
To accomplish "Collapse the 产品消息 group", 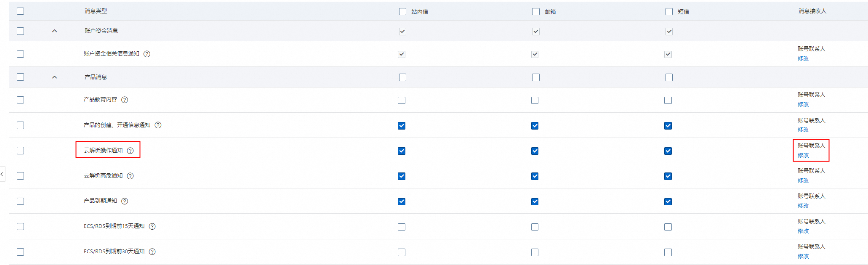I will [x=54, y=77].
